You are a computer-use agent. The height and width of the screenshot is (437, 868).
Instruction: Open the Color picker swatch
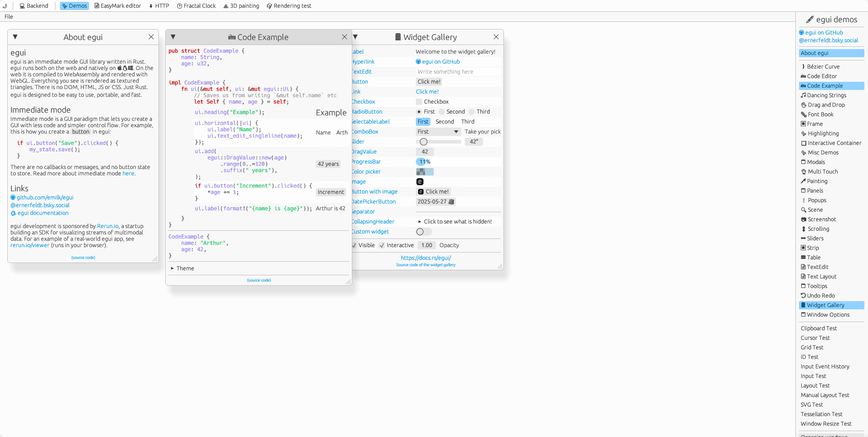pyautogui.click(x=425, y=172)
